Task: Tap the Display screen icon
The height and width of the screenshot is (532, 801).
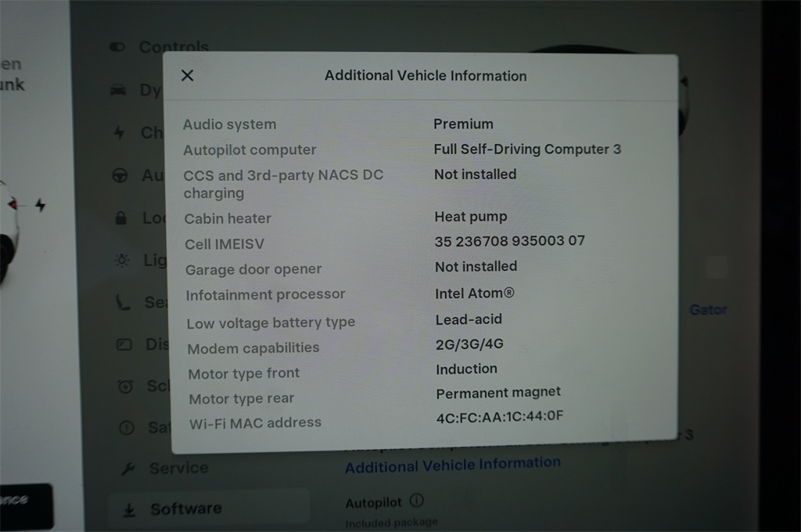Action: pos(124,344)
